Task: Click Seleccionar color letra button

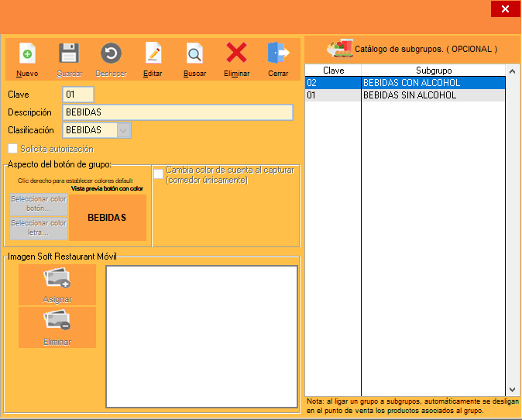Action: point(39,228)
